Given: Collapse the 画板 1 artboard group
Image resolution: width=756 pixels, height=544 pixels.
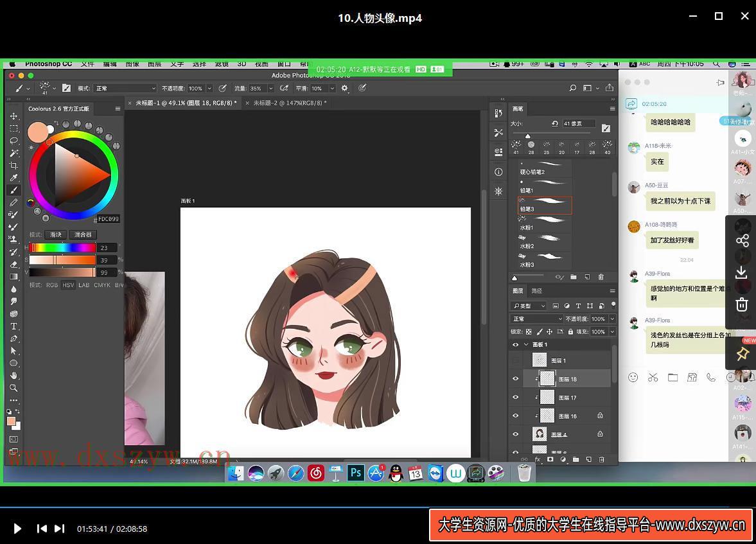Looking at the screenshot, I should tap(526, 344).
